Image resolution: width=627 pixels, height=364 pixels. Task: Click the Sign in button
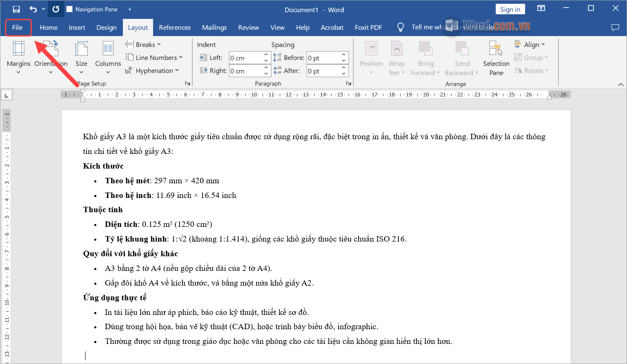click(510, 9)
